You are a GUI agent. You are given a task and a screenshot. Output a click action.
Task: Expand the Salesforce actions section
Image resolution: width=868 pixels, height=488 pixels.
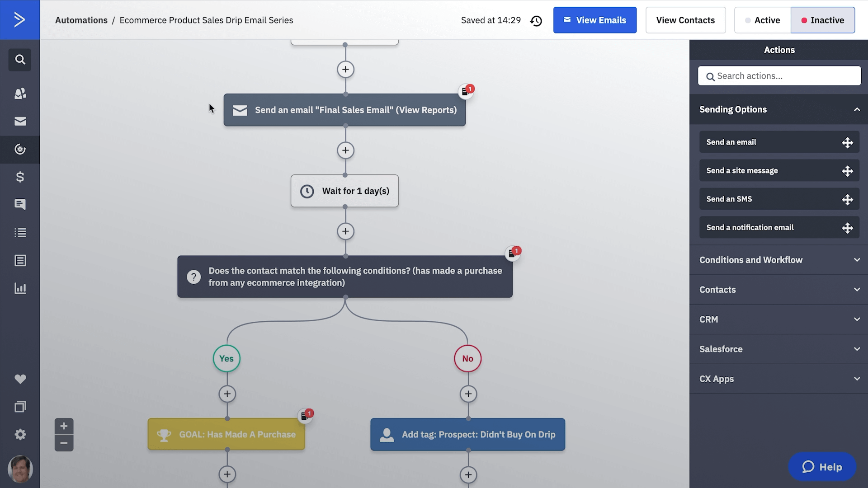tap(778, 349)
